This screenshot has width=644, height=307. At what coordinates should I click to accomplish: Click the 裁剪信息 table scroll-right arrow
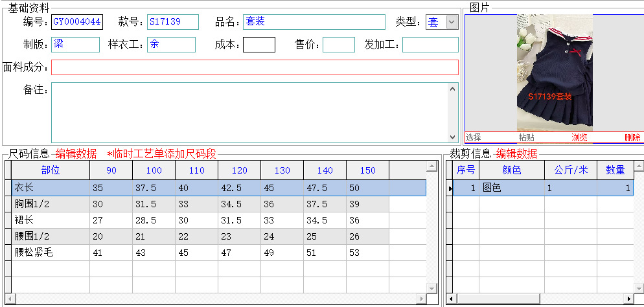pyautogui.click(x=628, y=299)
